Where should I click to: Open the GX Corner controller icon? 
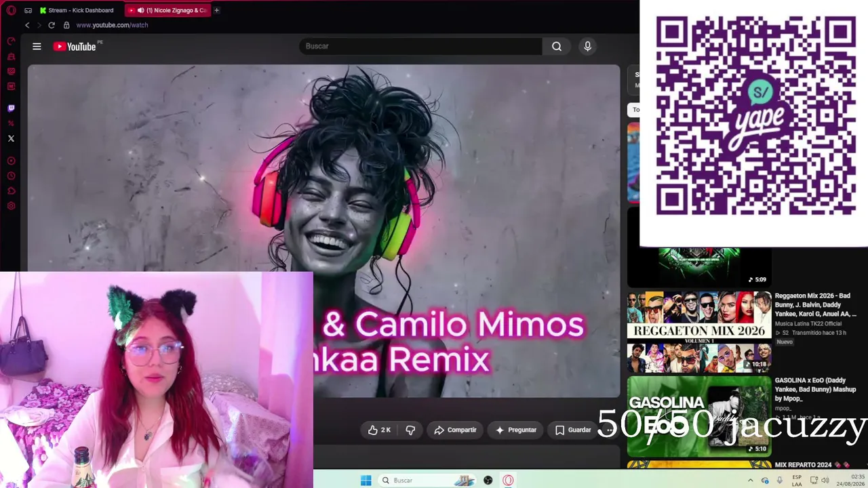point(28,10)
